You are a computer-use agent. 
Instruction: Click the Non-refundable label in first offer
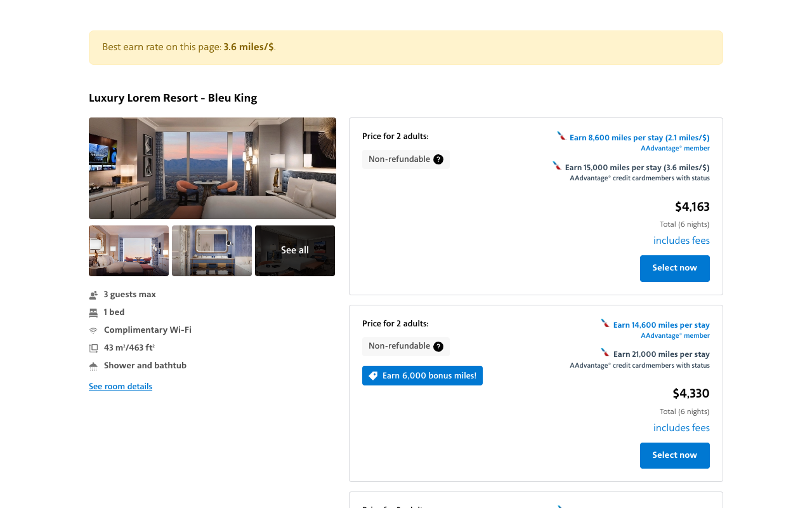400,159
